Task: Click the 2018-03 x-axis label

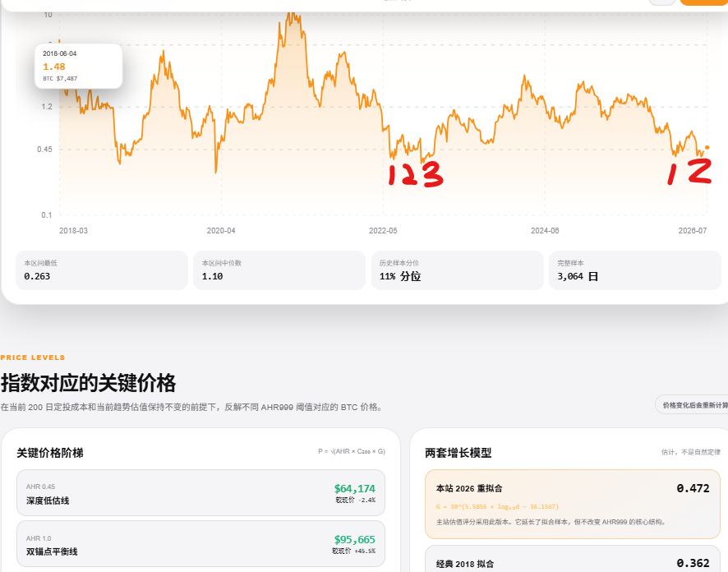Action: coord(73,231)
